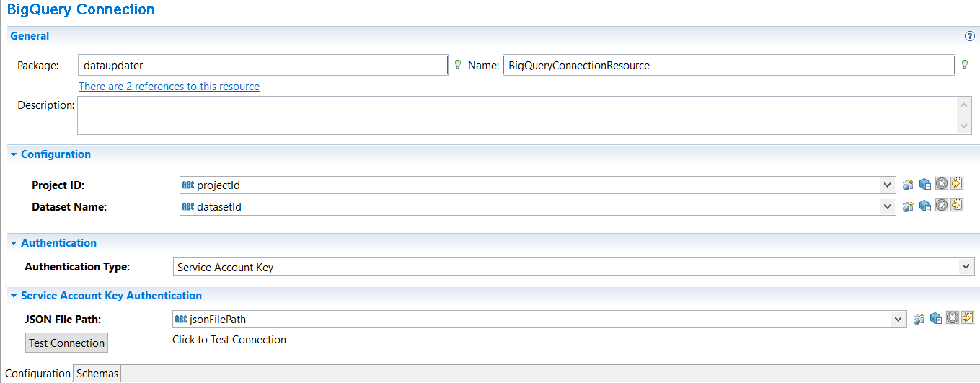Collapse the Authentication section
The image size is (980, 383).
(x=14, y=243)
